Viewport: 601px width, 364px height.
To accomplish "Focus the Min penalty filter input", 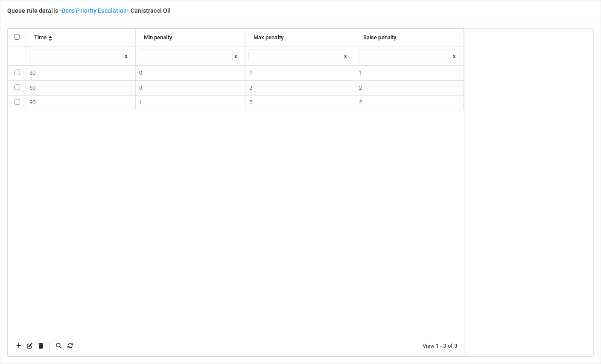I will (x=186, y=56).
